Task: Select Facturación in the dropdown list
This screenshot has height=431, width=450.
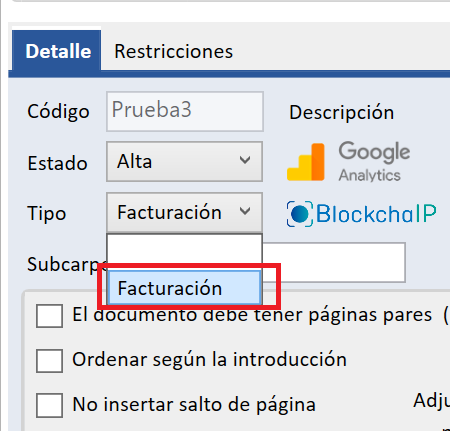Action: [x=184, y=288]
